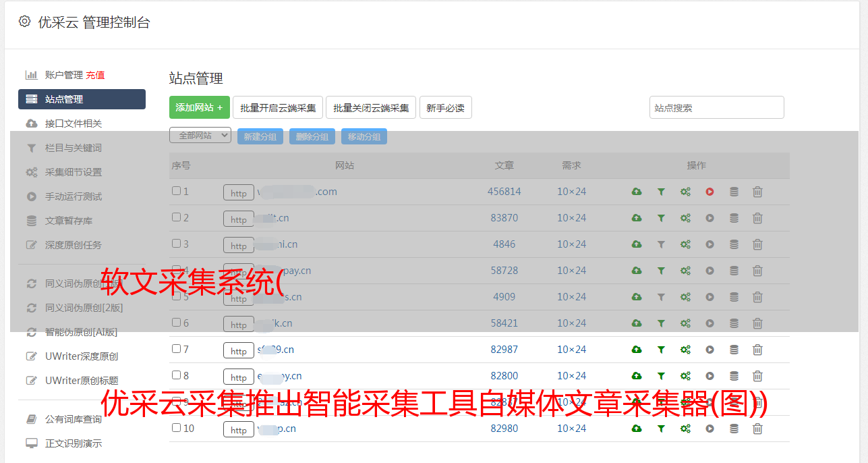The height and width of the screenshot is (463, 868).
Task: Open the database icon in the 4909 row
Action: pyautogui.click(x=734, y=297)
